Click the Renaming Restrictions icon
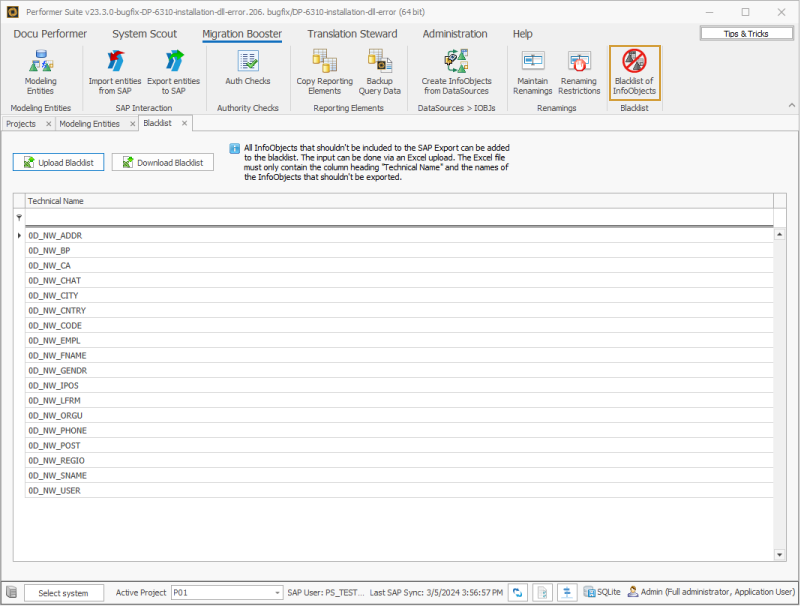This screenshot has height=606, width=800. click(579, 71)
